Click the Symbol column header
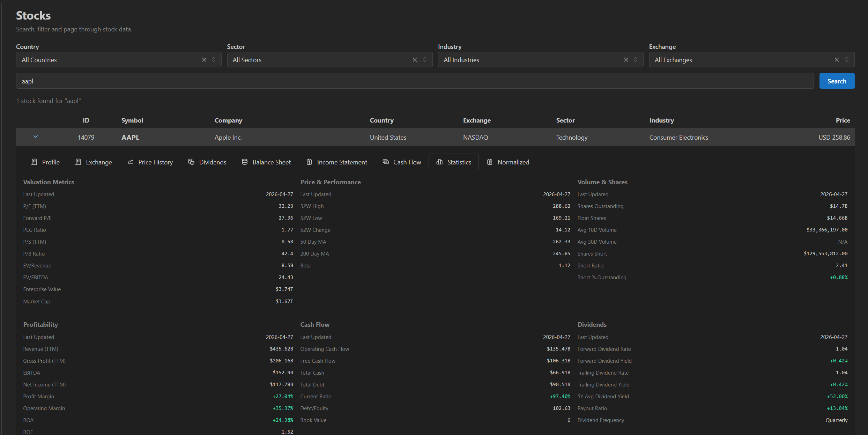The width and height of the screenshot is (868, 435). point(132,120)
